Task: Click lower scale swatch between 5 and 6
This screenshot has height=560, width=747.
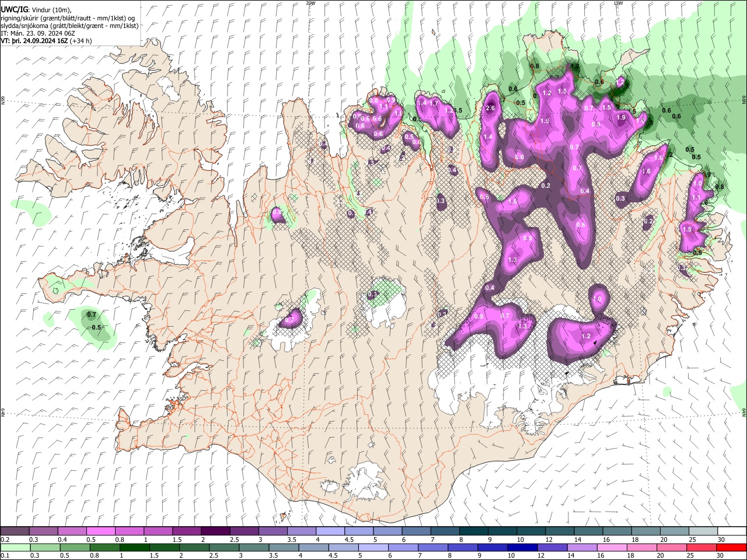Action: [373, 547]
